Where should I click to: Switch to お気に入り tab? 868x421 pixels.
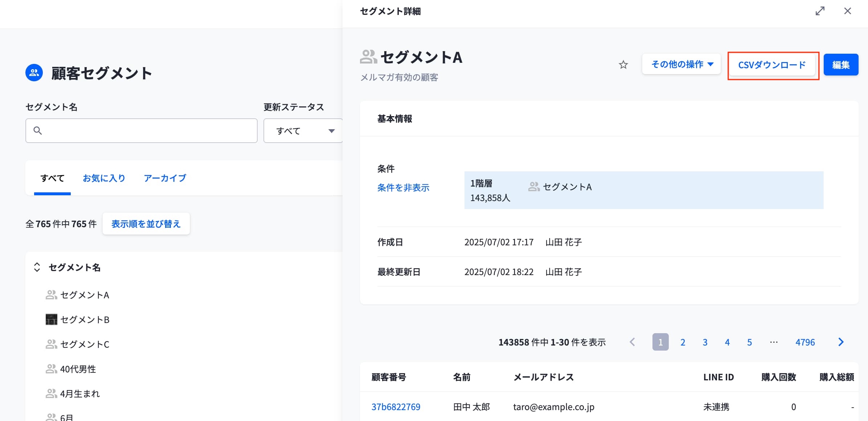tap(104, 178)
